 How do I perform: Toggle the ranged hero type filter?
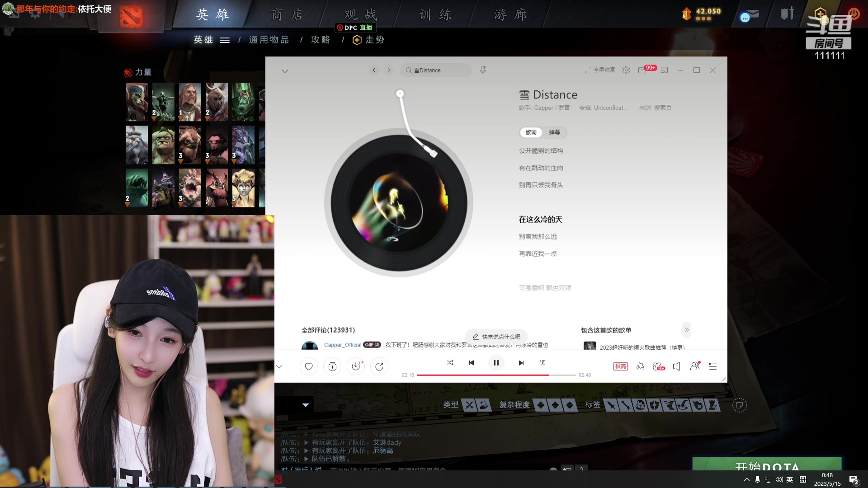click(483, 405)
